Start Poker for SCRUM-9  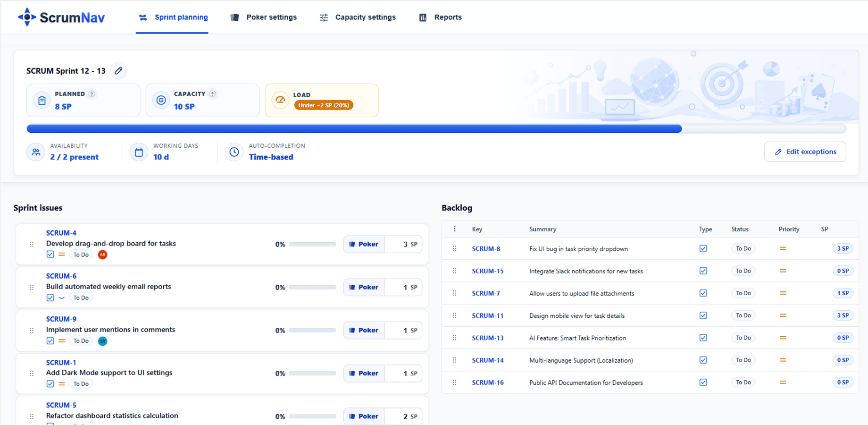coord(364,331)
